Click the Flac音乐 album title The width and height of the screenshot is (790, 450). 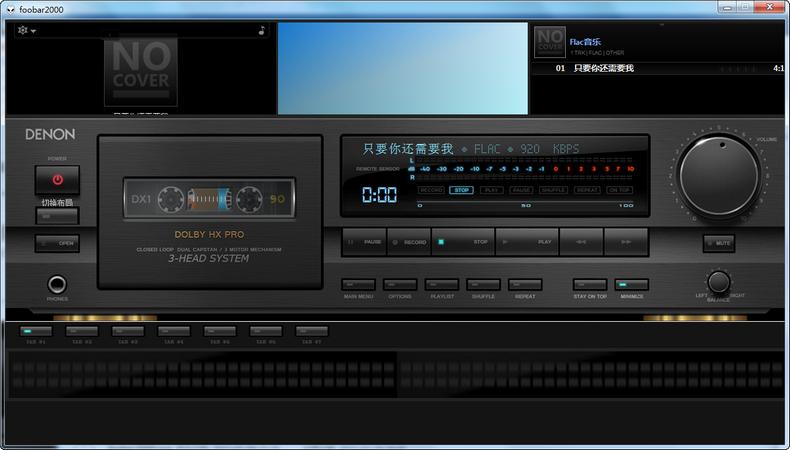[x=585, y=42]
